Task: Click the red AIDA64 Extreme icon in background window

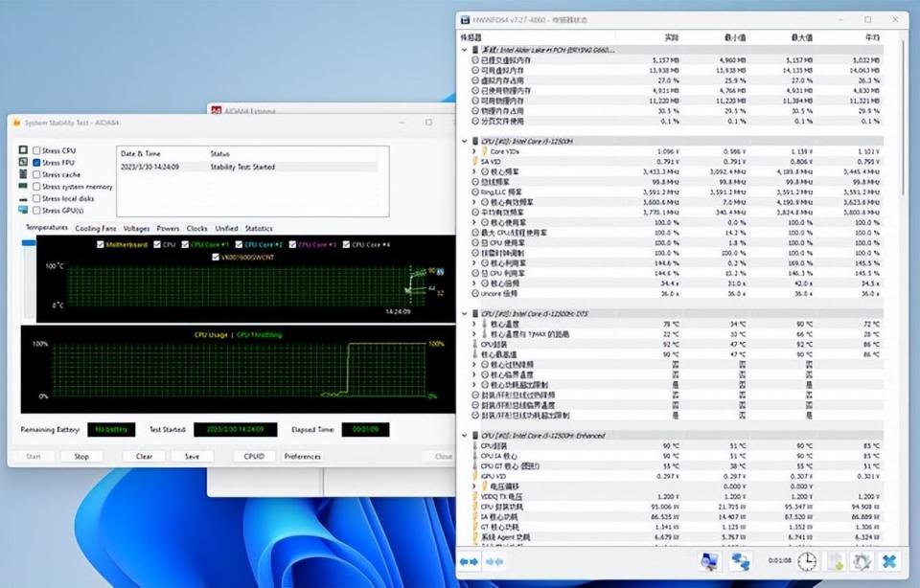Action: click(x=217, y=110)
